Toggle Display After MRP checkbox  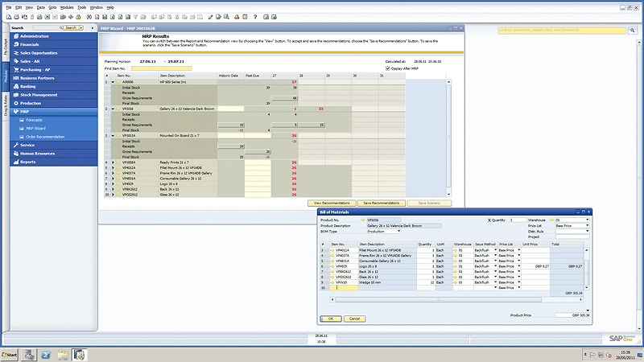pyautogui.click(x=388, y=68)
